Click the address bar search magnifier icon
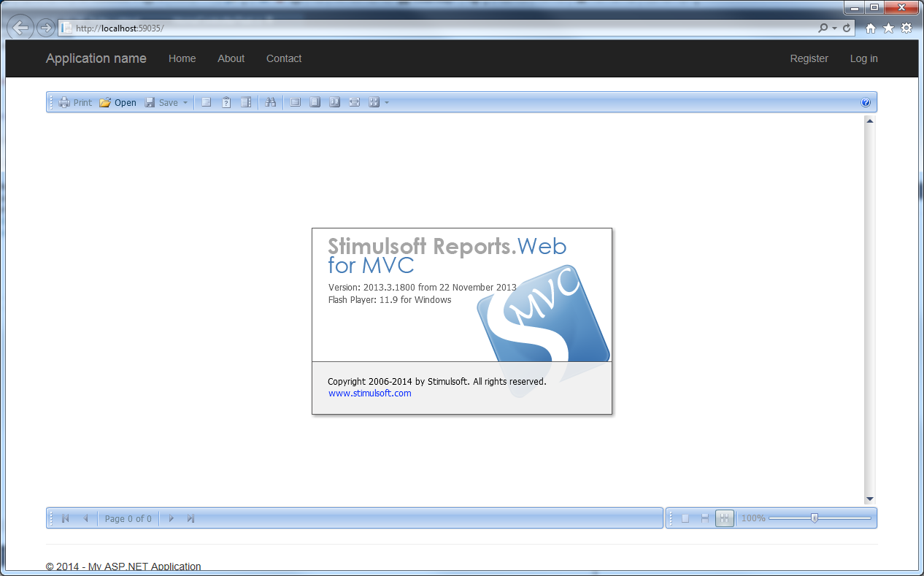Viewport: 924px width, 576px height. (823, 28)
